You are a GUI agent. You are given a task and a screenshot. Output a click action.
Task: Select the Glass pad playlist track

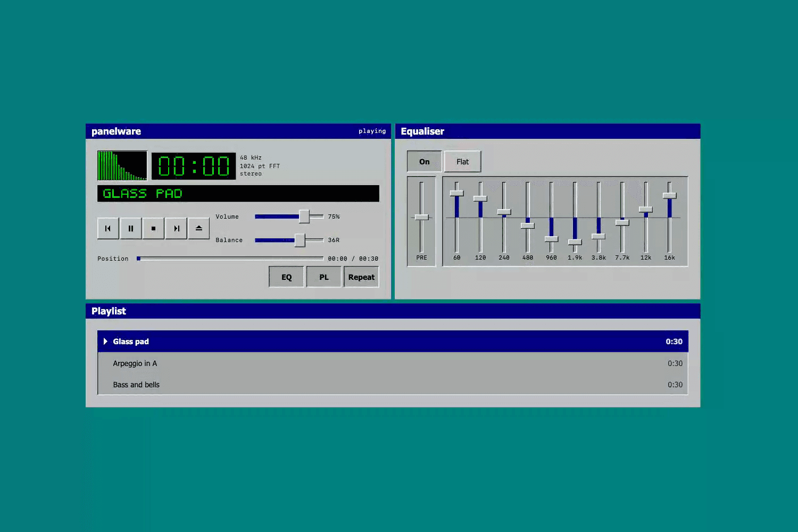(393, 342)
